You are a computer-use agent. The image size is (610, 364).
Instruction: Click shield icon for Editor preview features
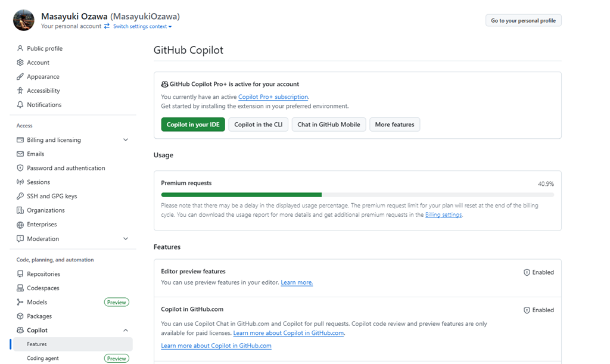[x=527, y=272]
